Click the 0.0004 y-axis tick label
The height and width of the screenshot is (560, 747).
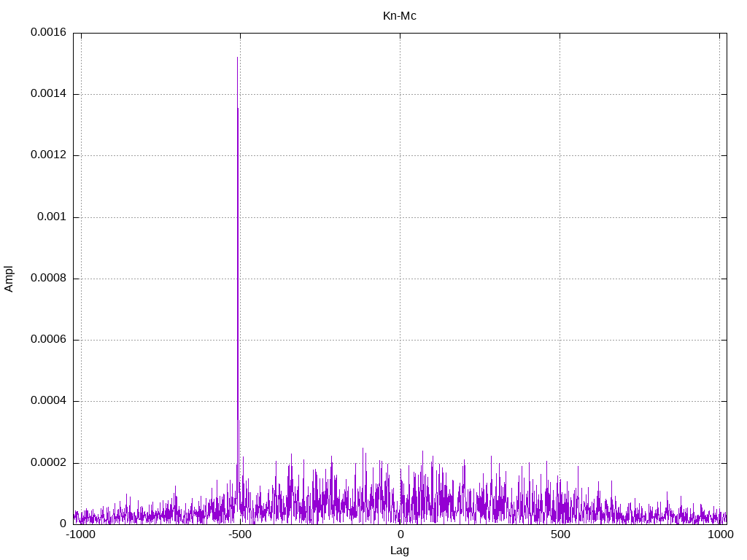pyautogui.click(x=48, y=401)
